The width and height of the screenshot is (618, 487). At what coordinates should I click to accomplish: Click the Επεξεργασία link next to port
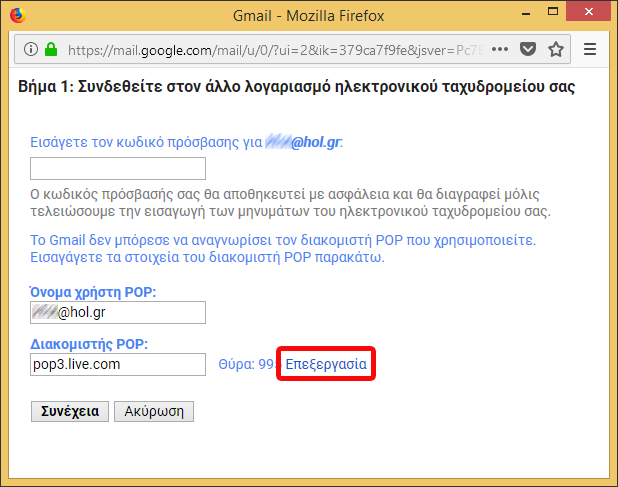(x=326, y=364)
